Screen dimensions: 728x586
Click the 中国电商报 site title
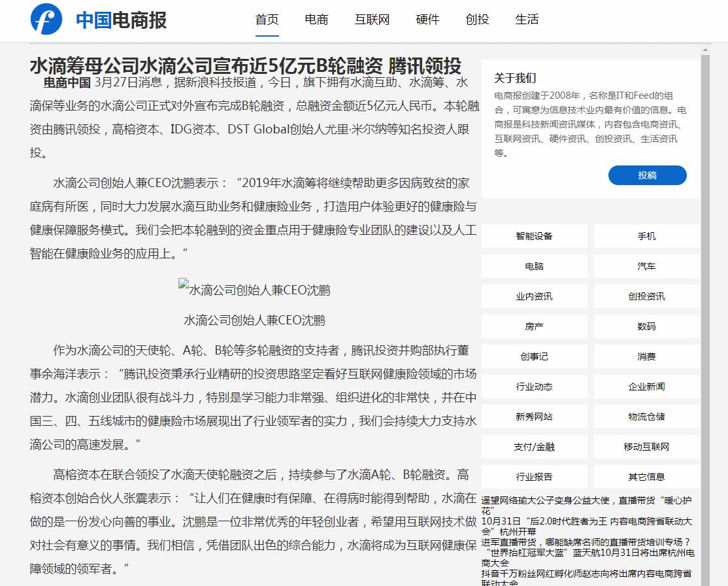pyautogui.click(x=121, y=20)
